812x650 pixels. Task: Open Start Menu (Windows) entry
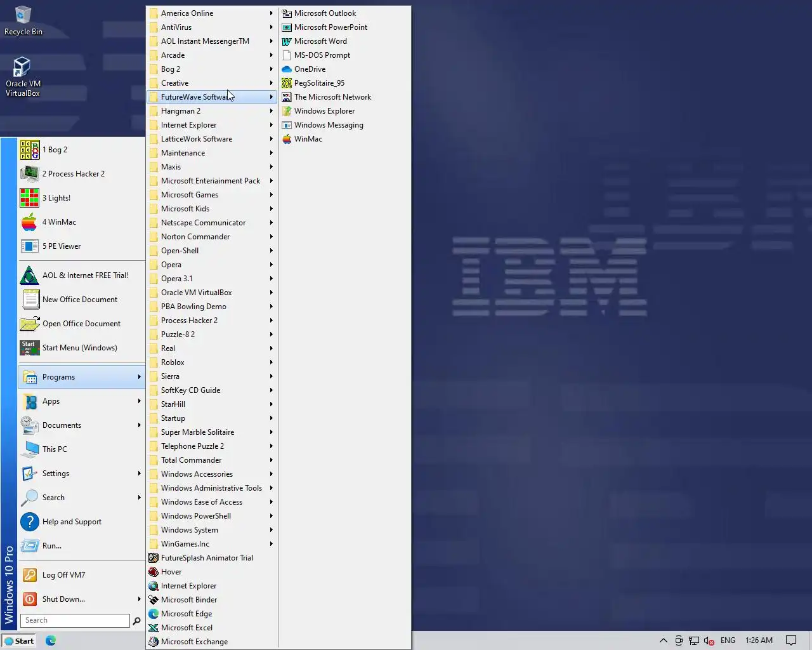(82, 348)
